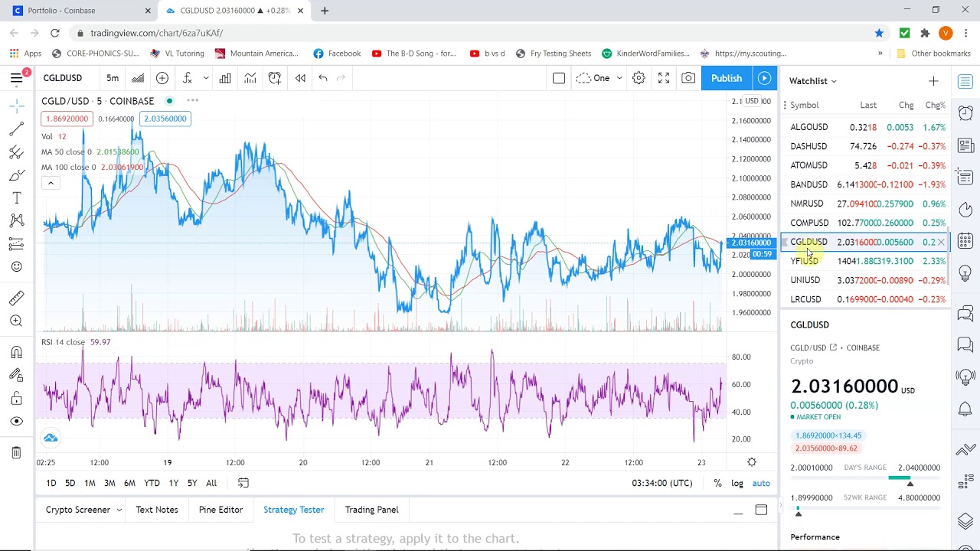980x551 pixels.
Task: Select the text annotation tool
Action: click(16, 198)
